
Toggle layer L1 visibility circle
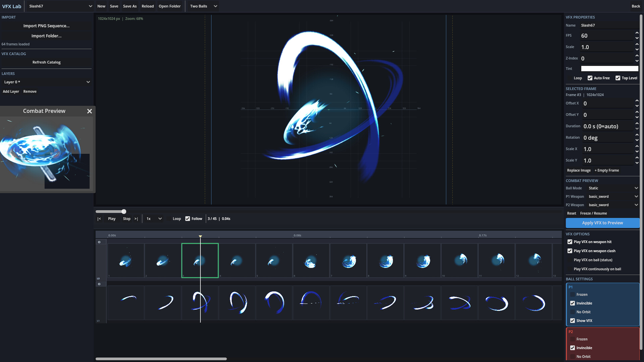[x=99, y=284]
